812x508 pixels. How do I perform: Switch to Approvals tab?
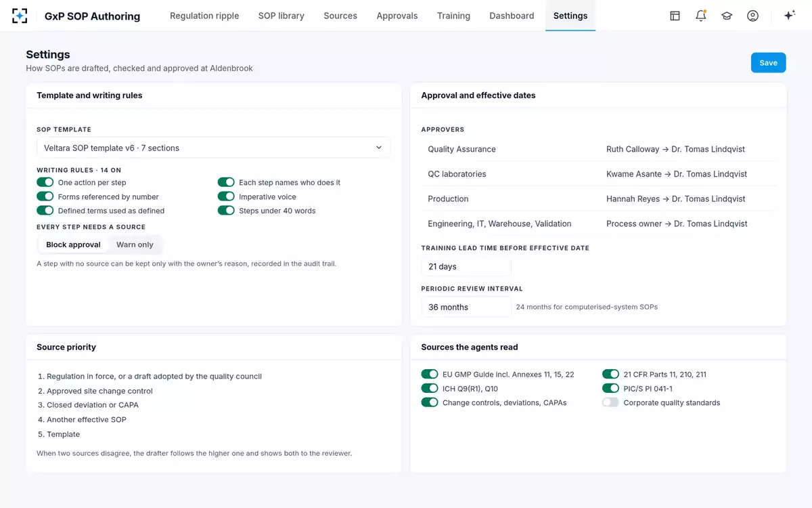pos(397,16)
